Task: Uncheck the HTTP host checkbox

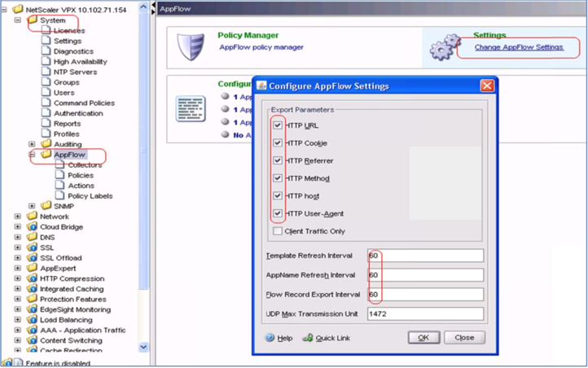Action: 278,195
